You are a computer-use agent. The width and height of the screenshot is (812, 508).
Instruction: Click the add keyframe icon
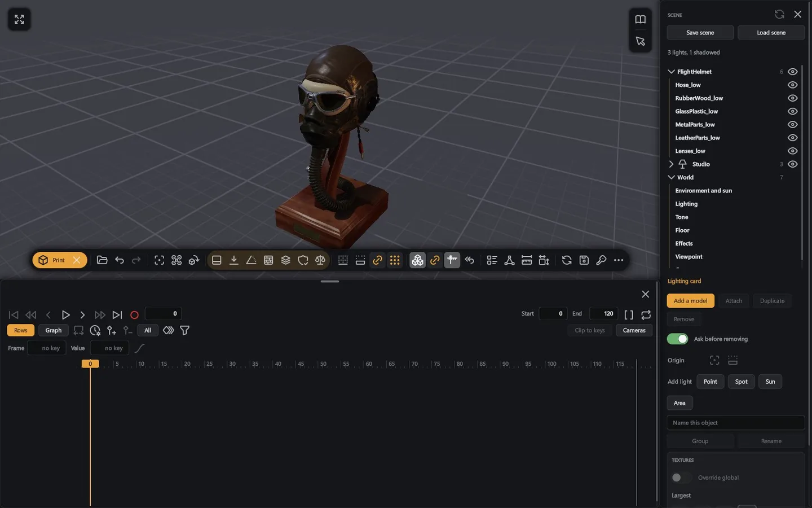(112, 330)
